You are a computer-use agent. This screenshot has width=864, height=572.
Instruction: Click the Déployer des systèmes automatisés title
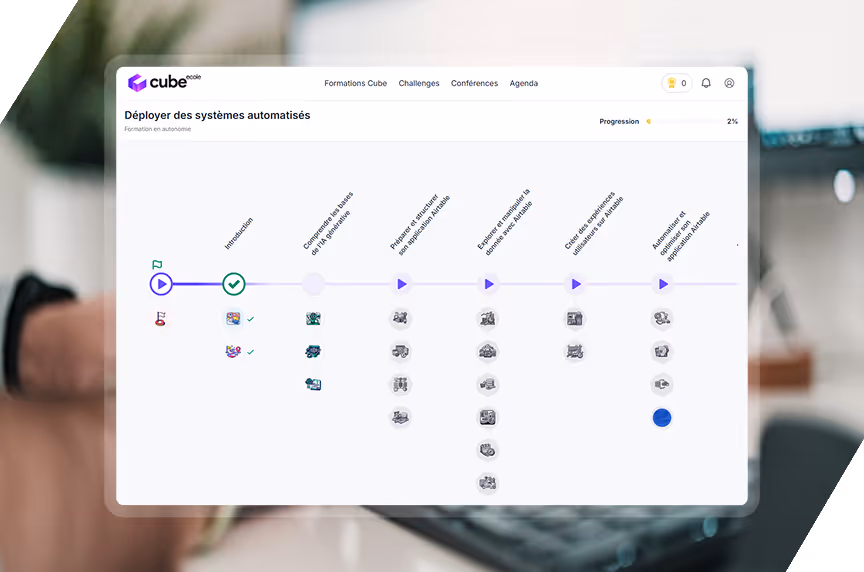pos(217,115)
